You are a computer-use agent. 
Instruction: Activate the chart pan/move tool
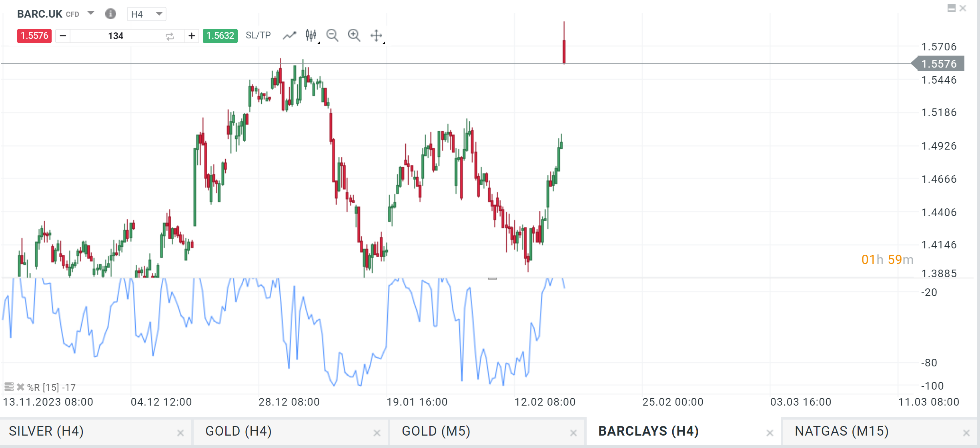[376, 36]
